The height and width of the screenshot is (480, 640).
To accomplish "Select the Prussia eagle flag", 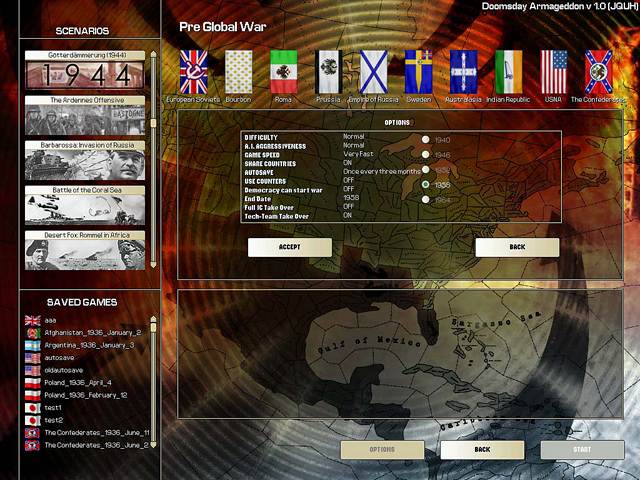I will click(329, 72).
